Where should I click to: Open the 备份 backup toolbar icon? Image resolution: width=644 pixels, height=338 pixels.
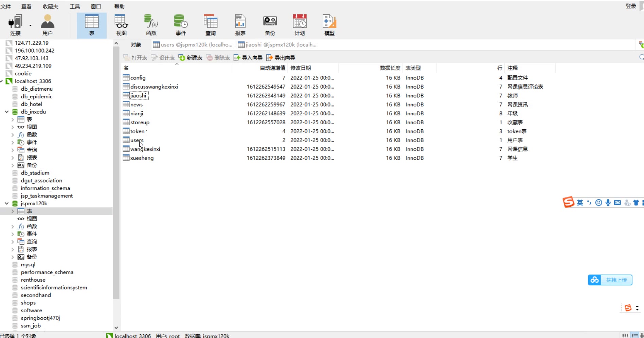click(x=270, y=25)
